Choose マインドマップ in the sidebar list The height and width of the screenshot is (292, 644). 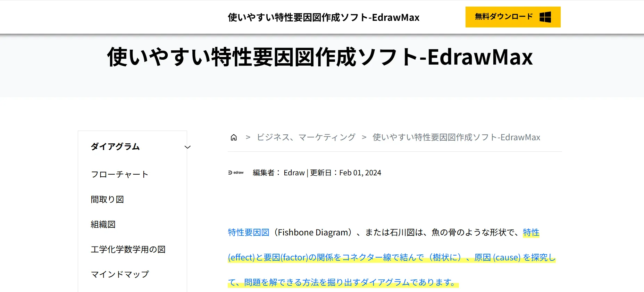coord(120,275)
